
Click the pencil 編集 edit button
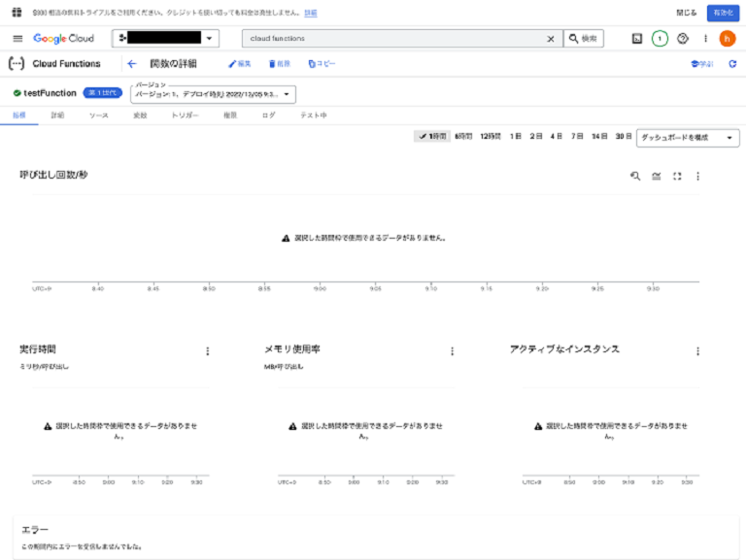(x=240, y=64)
